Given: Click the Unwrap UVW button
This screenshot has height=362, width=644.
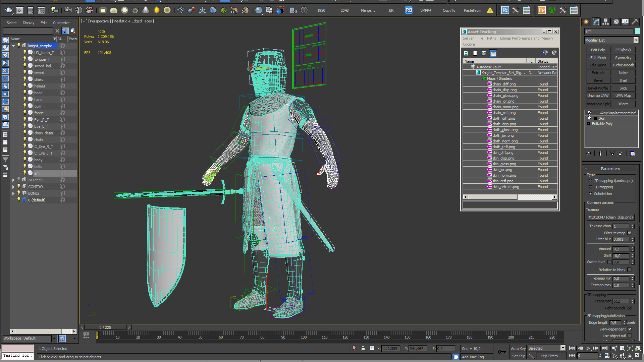Looking at the screenshot, I should [598, 96].
